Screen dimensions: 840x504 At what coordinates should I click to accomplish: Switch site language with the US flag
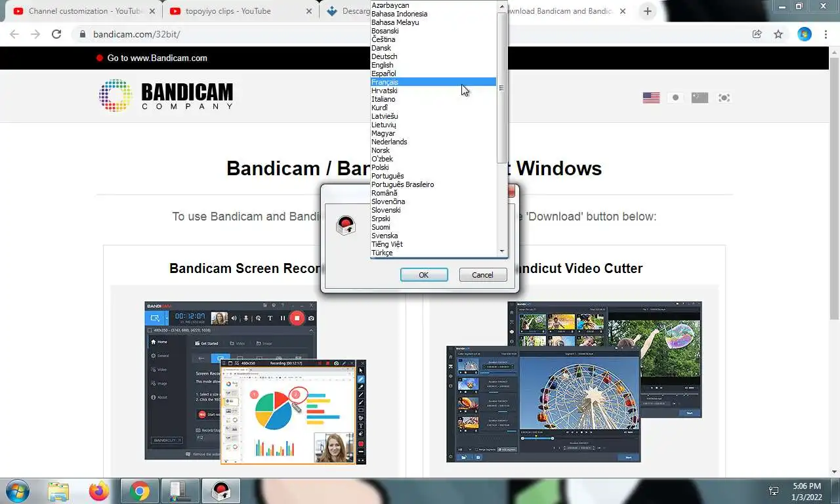point(651,98)
